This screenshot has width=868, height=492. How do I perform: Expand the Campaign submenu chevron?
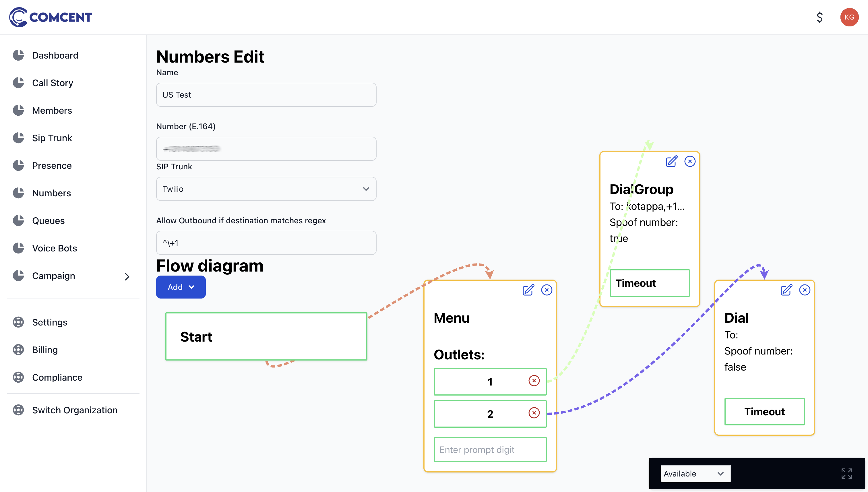coord(127,276)
